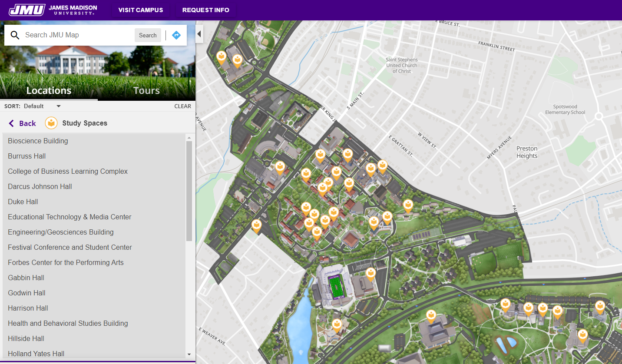
Task: Choose College of Business Learning Complex
Action: (x=94, y=171)
